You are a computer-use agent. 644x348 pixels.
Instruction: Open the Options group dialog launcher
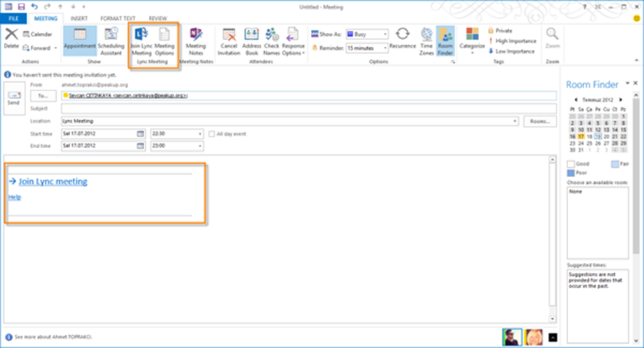coord(453,61)
